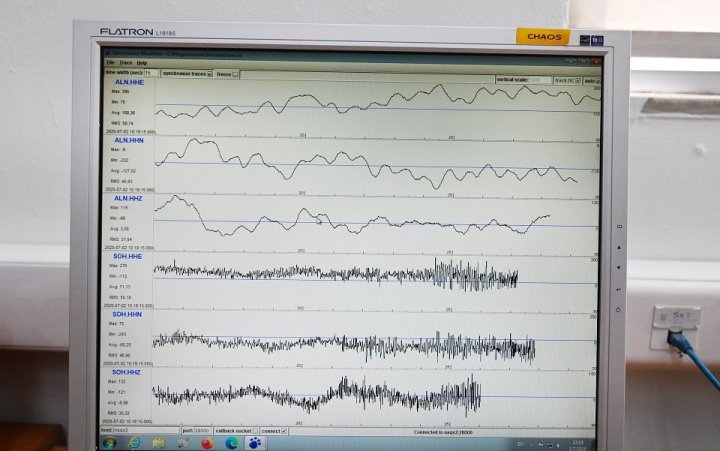Open the Trace menu
The height and width of the screenshot is (451, 720).
pyautogui.click(x=125, y=62)
